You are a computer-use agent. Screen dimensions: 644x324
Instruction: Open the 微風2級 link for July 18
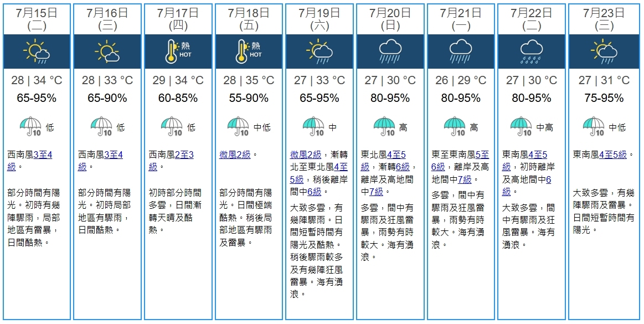[x=235, y=155]
